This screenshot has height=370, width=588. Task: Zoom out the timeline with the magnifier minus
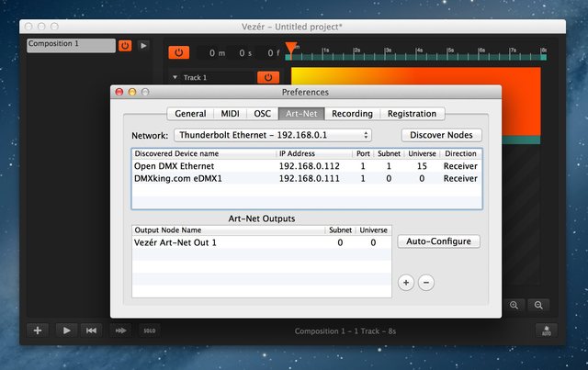pos(540,305)
